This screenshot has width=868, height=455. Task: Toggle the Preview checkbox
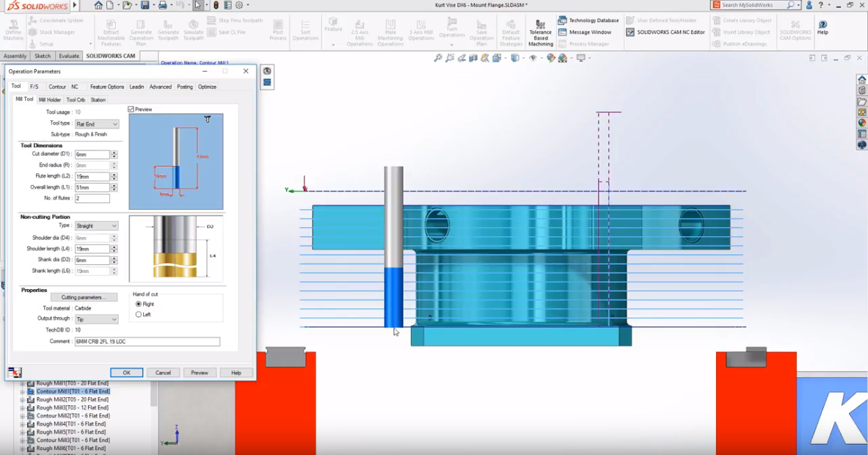(x=131, y=109)
